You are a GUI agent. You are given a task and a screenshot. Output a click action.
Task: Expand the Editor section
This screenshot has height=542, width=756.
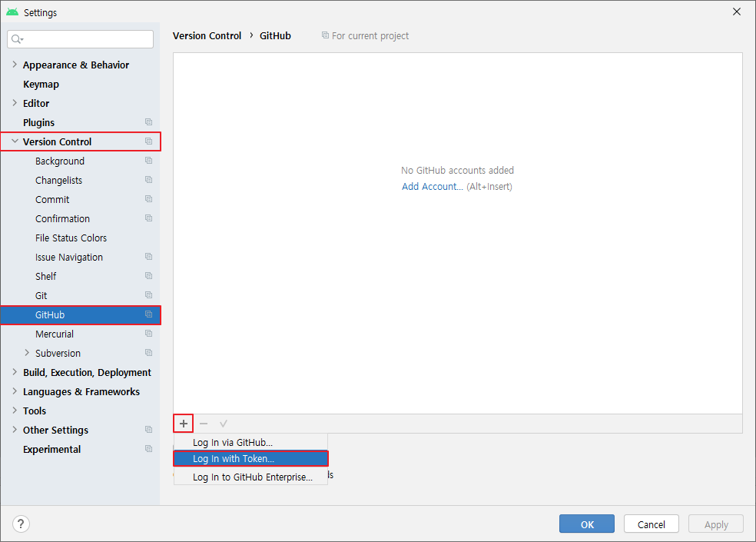[15, 103]
